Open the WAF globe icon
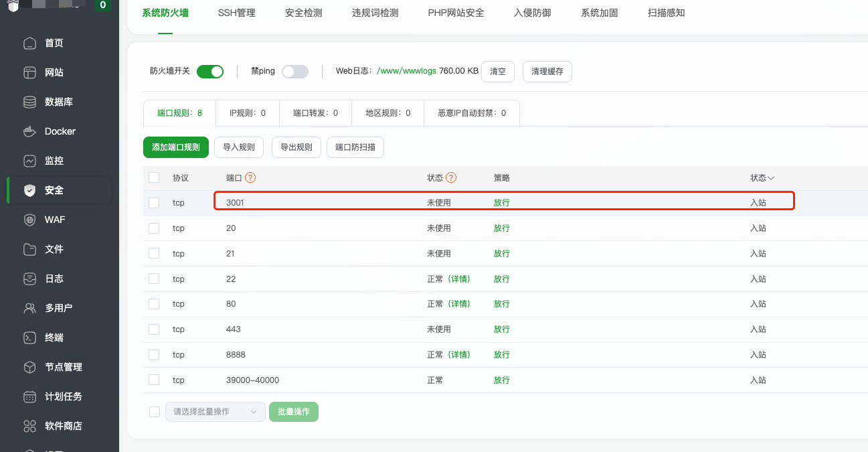This screenshot has height=452, width=868. pos(29,220)
